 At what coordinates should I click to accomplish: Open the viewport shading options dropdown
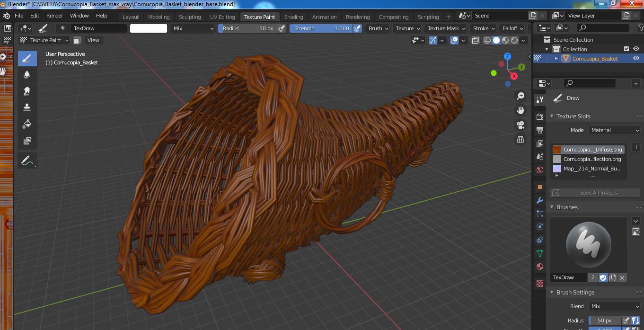(523, 40)
